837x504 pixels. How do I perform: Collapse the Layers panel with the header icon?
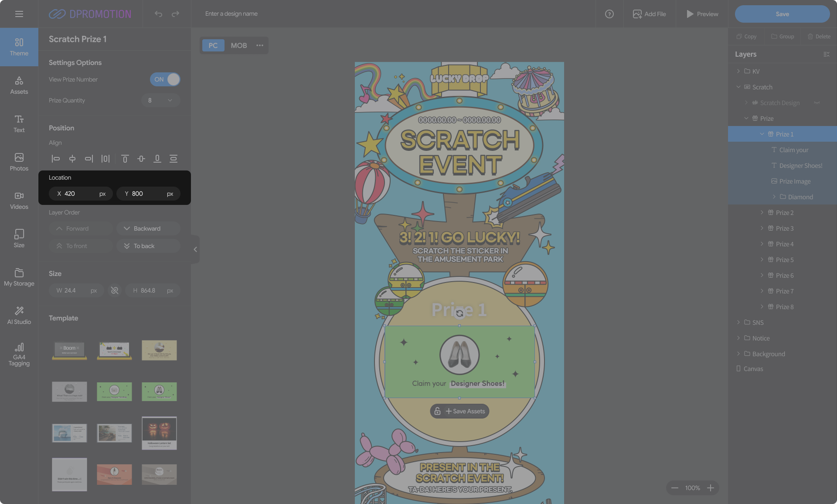pos(826,54)
